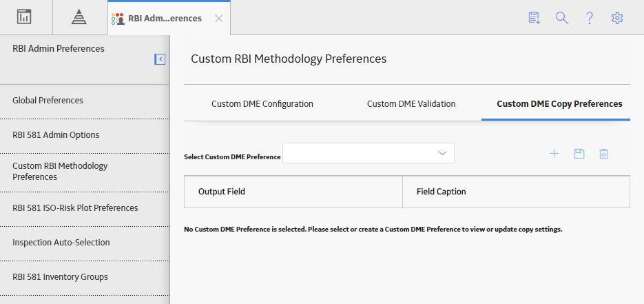The image size is (644, 304).
Task: Select Custom DME Copy Preferences tab
Action: tap(559, 104)
